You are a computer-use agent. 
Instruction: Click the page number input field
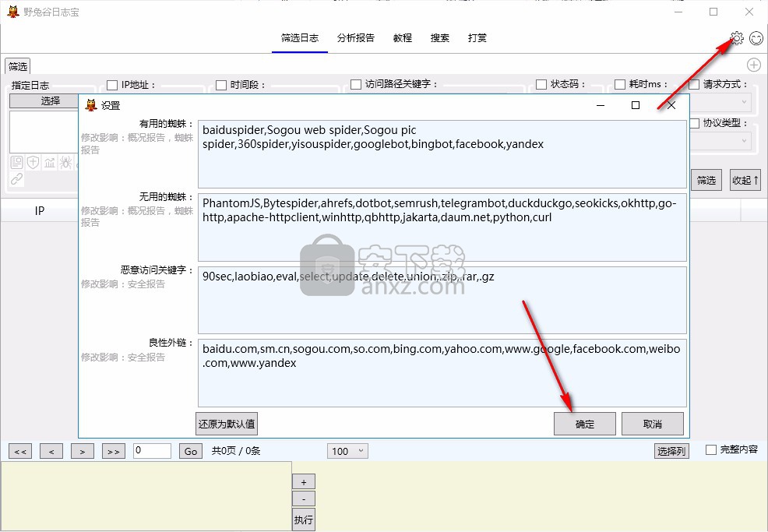coord(153,451)
